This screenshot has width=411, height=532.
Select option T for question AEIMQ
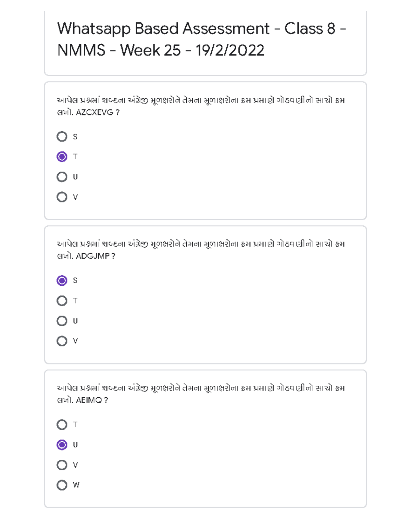point(62,425)
